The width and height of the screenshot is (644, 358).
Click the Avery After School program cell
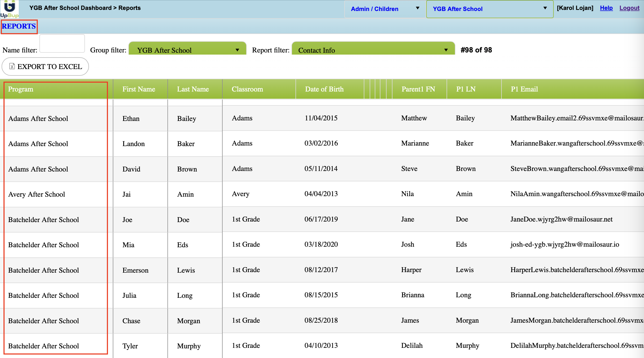point(37,194)
